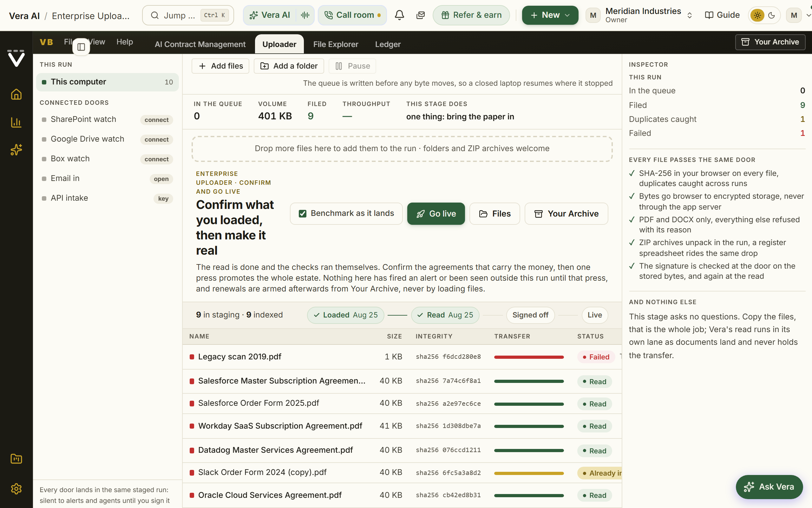
Task: Open the New dropdown button
Action: (550, 15)
